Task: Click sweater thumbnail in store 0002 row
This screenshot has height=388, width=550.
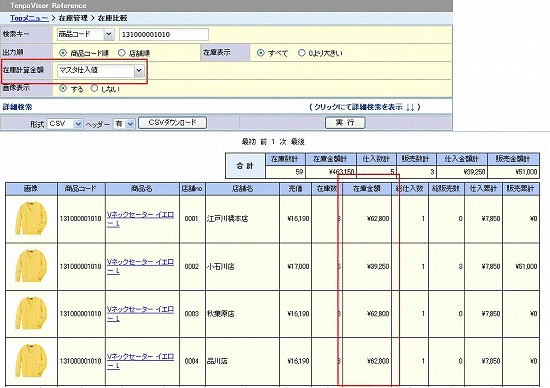Action: 31,266
